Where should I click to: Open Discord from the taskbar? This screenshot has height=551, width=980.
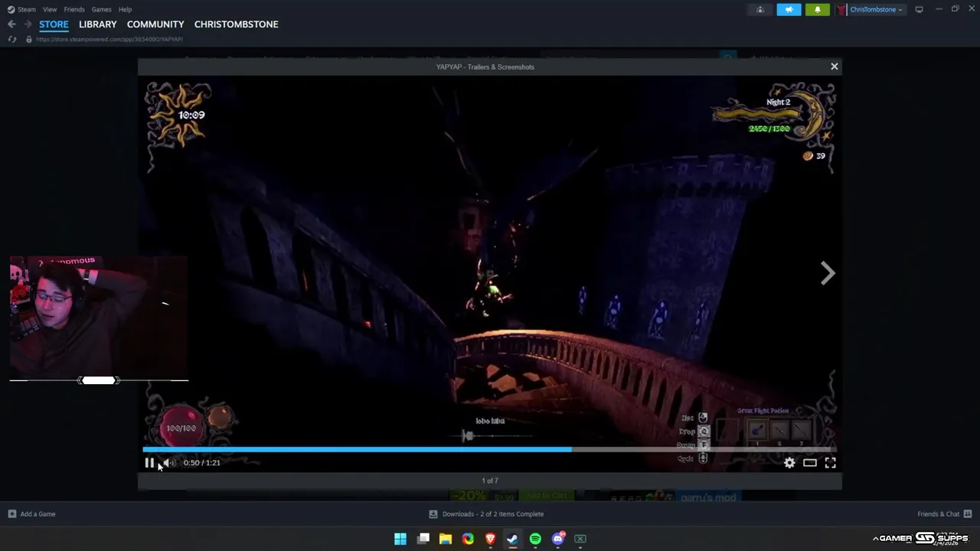click(558, 539)
